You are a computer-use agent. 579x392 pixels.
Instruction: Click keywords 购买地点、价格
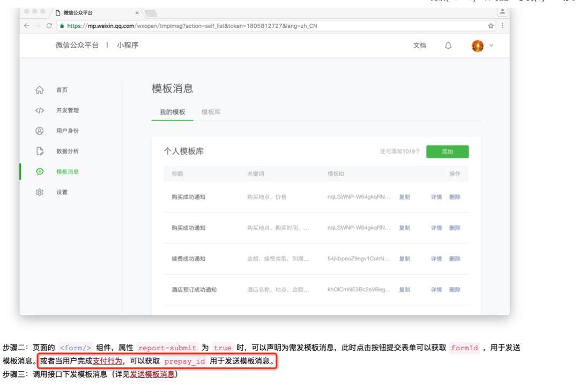266,197
